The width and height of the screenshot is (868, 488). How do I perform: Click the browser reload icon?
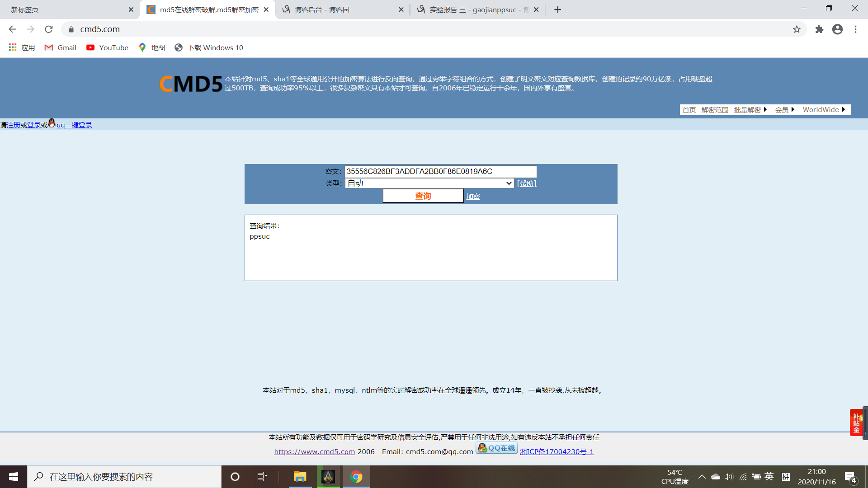(x=49, y=29)
